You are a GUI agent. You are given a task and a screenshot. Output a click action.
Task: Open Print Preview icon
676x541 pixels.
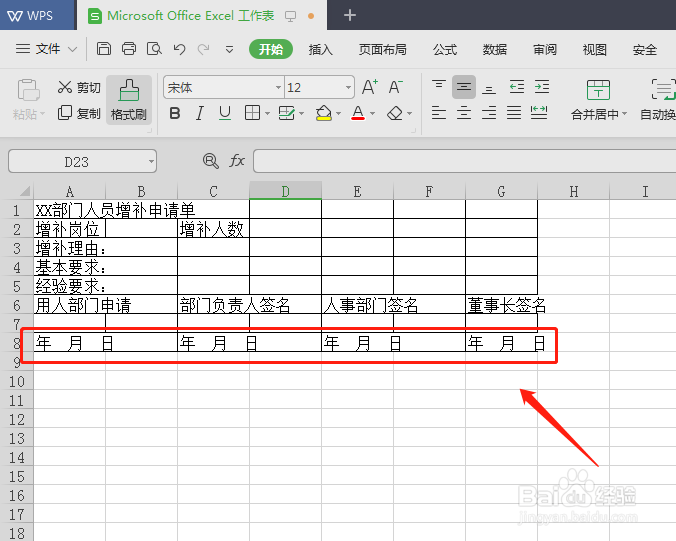(x=154, y=49)
